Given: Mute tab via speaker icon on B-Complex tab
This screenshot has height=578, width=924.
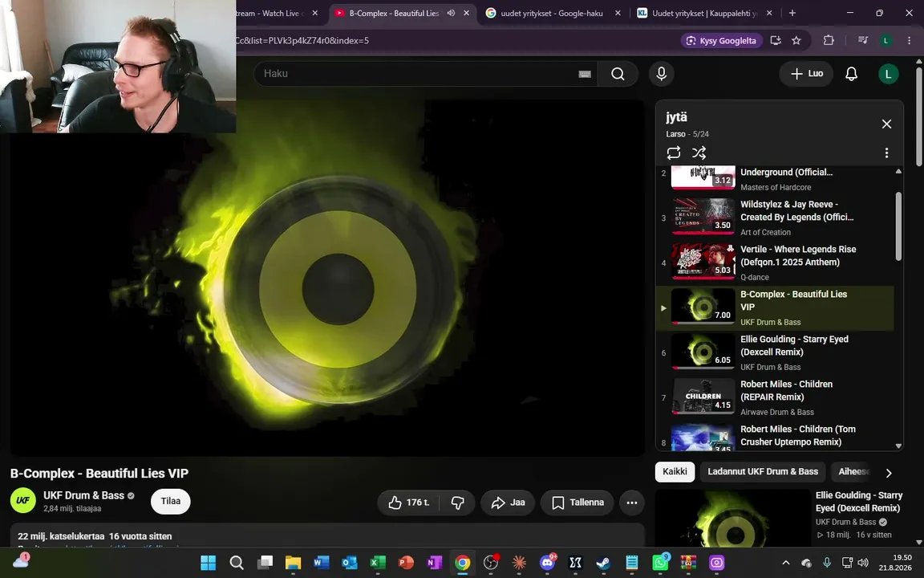Looking at the screenshot, I should (x=451, y=13).
